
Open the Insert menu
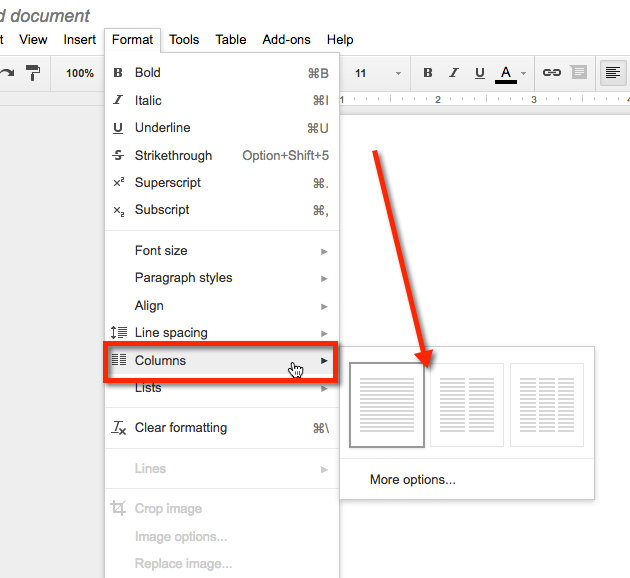coord(80,40)
